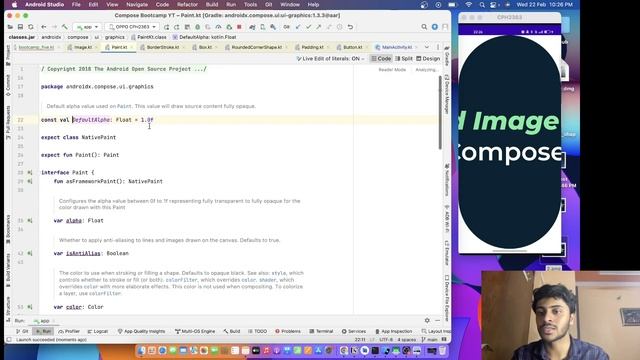
Task: Open the Tools menu
Action: click(250, 4)
